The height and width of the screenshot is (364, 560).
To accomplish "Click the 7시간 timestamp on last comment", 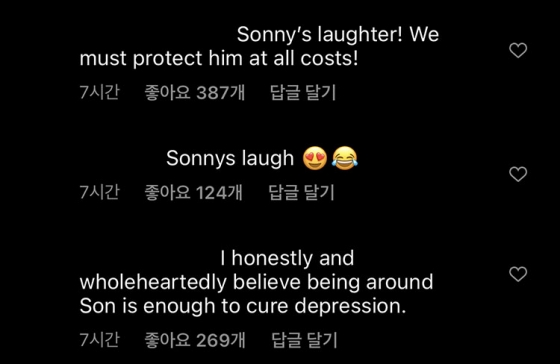I will coord(99,340).
